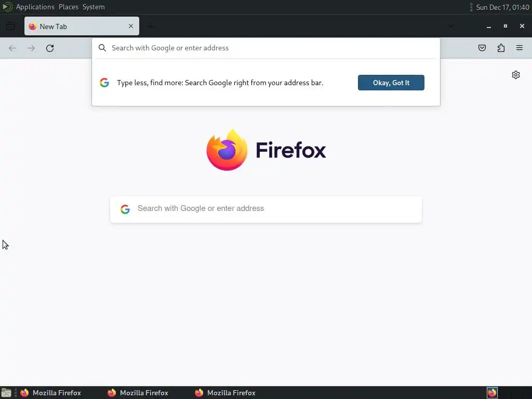
Task: Minimize the Firefox window
Action: click(489, 26)
